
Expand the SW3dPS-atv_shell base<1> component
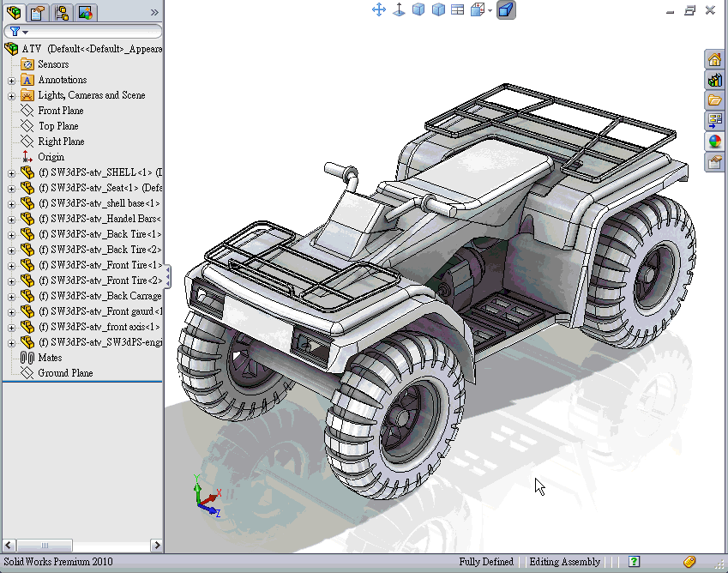click(11, 204)
